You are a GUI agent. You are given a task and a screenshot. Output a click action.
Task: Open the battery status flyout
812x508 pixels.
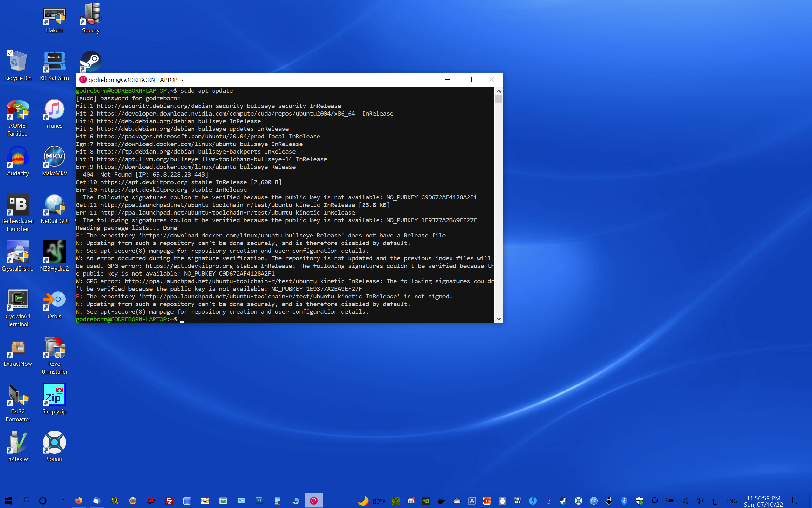click(670, 501)
